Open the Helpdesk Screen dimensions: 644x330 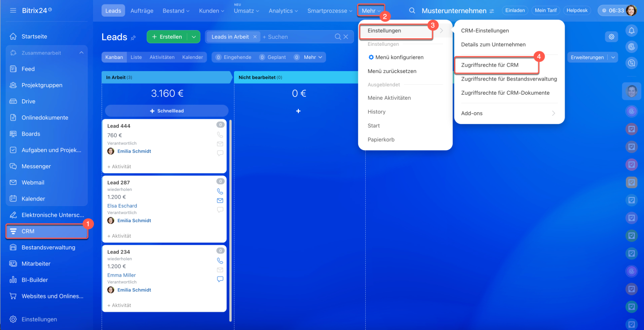[x=577, y=11]
